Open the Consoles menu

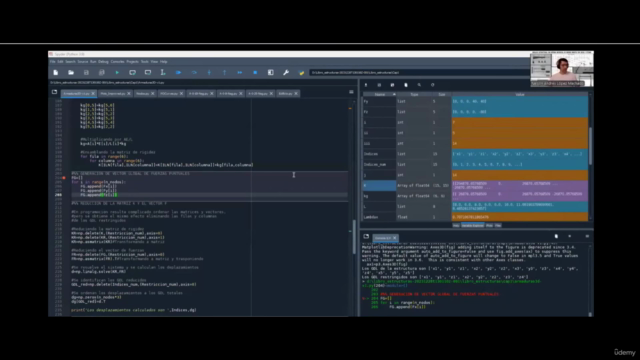(x=117, y=62)
